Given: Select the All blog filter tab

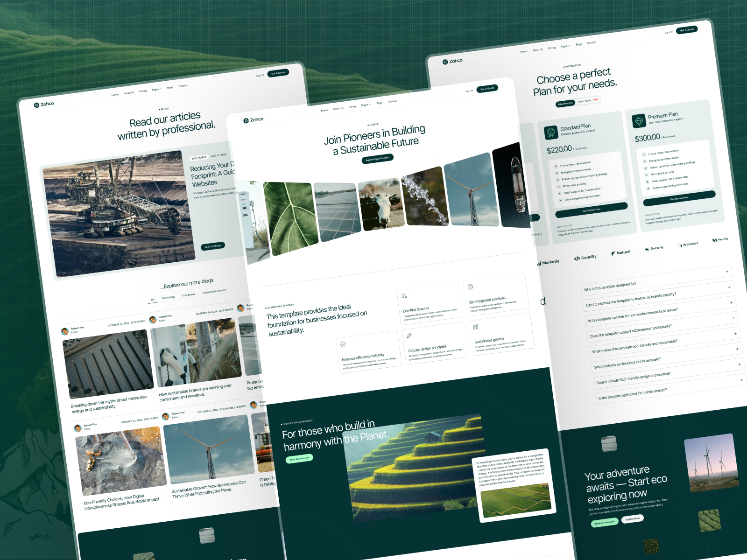Looking at the screenshot, I should pos(152,300).
